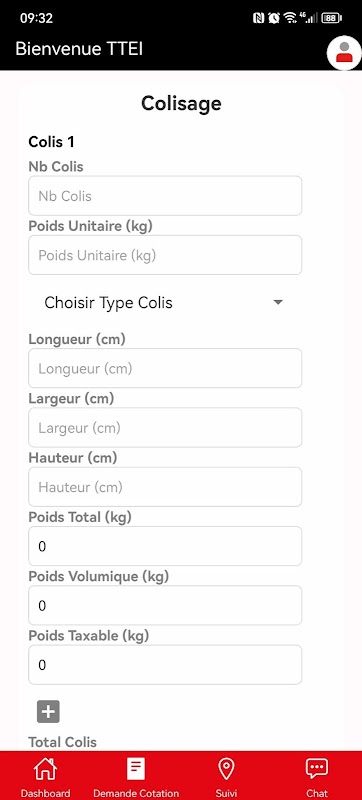The height and width of the screenshot is (800, 362).
Task: Switch to the Demande Cotation tab label
Action: 136,793
